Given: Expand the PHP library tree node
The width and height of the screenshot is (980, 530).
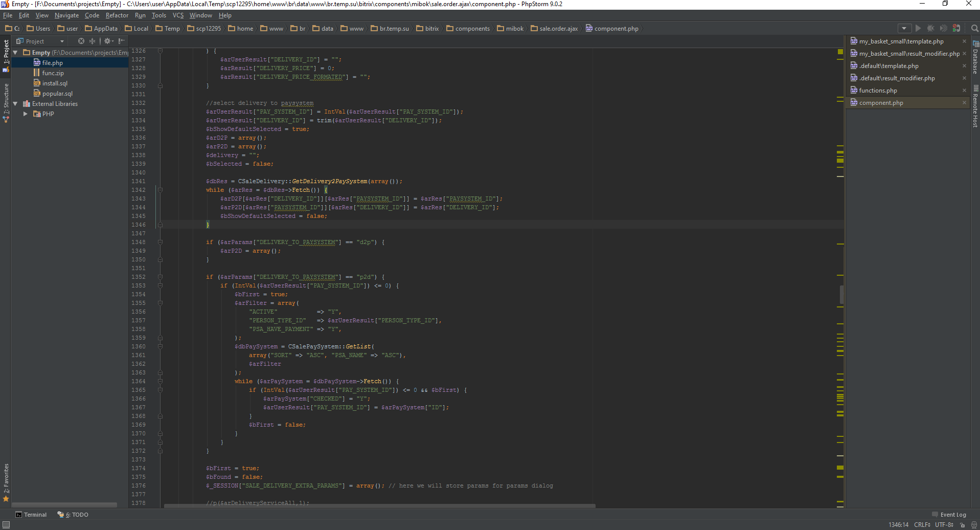Looking at the screenshot, I should 26,114.
